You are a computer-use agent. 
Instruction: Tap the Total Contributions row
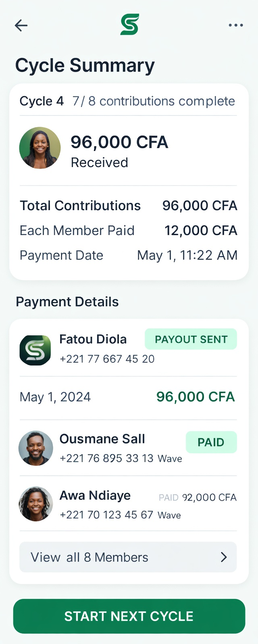pos(128,206)
